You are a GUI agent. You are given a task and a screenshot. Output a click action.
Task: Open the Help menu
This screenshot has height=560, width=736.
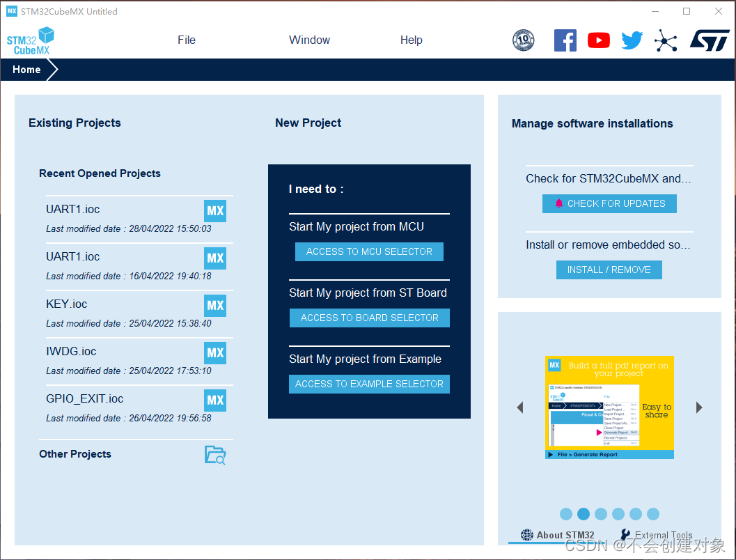point(412,40)
